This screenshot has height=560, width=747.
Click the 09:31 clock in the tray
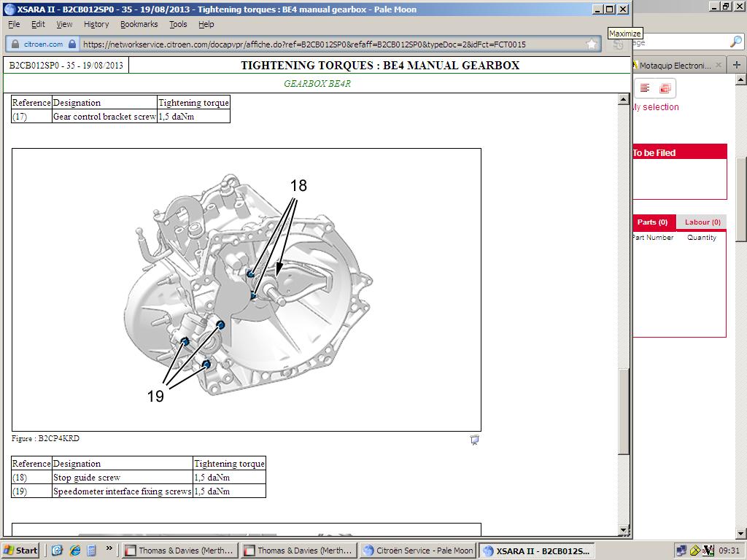729,551
